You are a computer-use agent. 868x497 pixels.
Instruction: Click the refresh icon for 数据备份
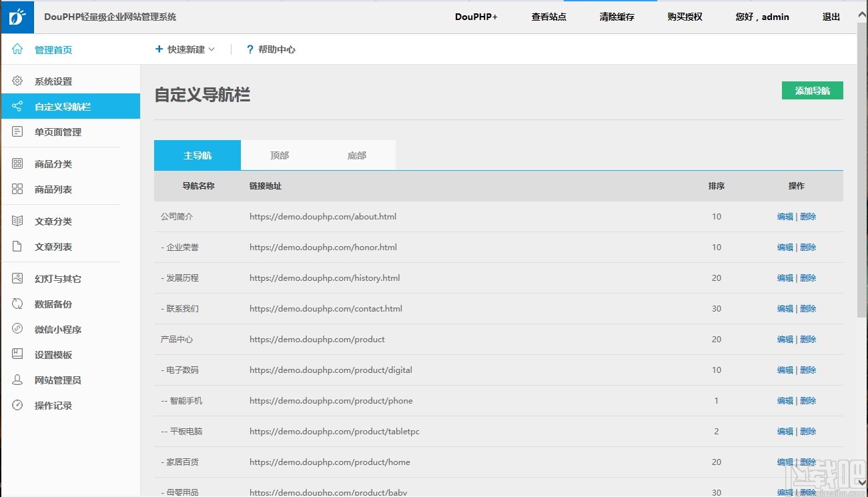17,304
